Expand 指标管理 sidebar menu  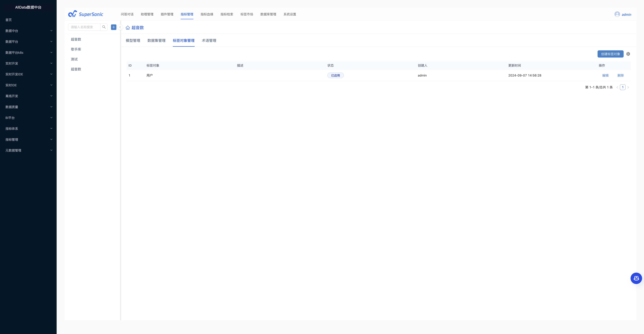28,139
